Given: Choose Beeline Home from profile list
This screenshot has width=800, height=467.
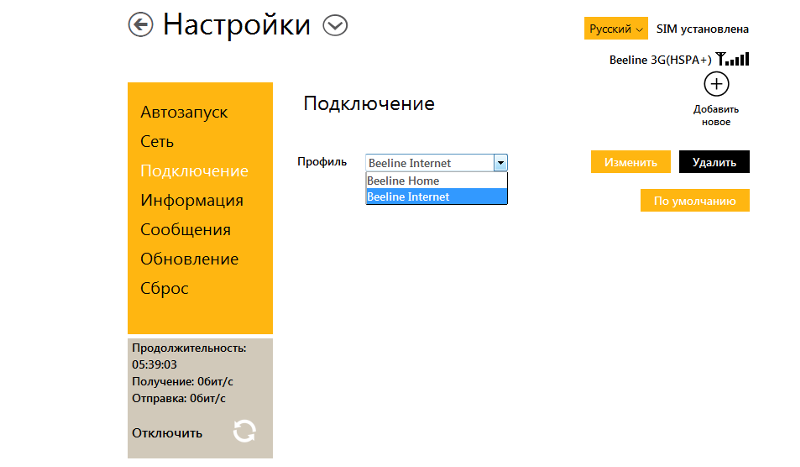Looking at the screenshot, I should click(x=437, y=181).
